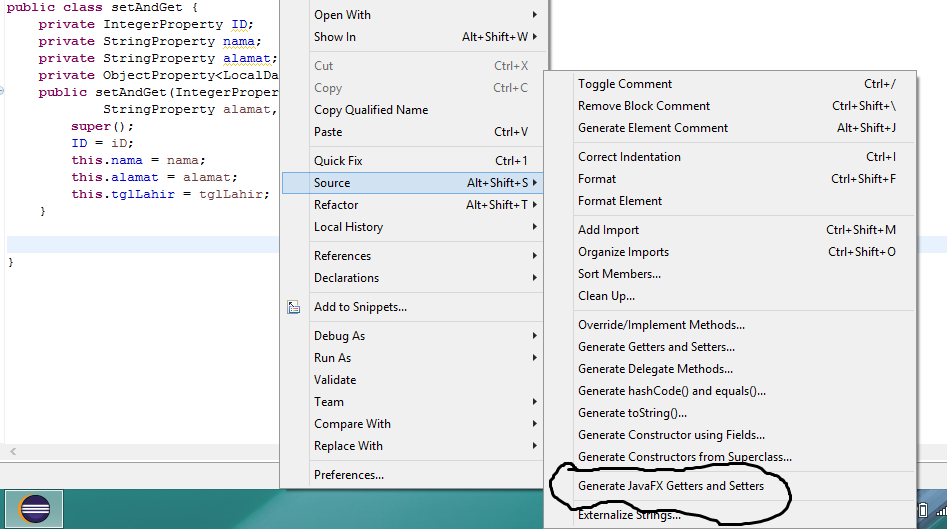The image size is (947, 529).
Task: Open the Refactor submenu
Action: (x=414, y=205)
